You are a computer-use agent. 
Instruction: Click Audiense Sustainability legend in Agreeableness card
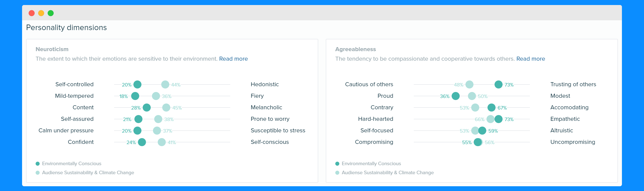coord(385,173)
